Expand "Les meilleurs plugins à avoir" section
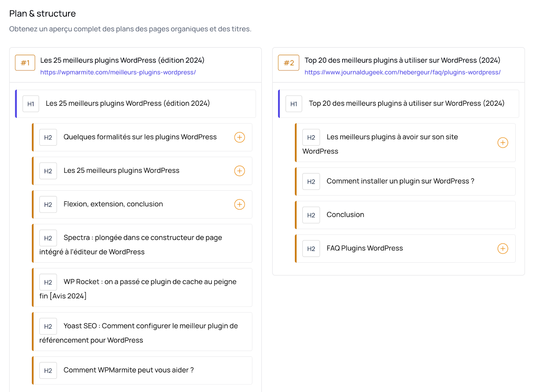 click(503, 142)
